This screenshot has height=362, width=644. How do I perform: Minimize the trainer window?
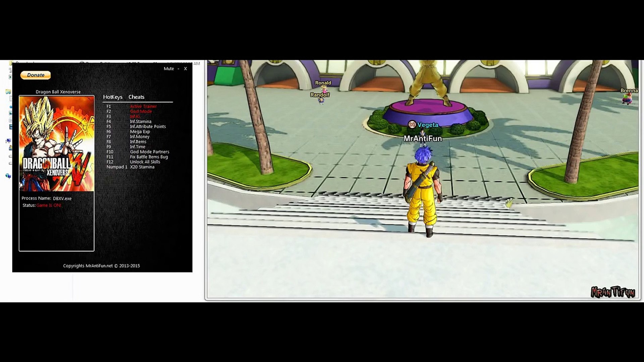(178, 69)
